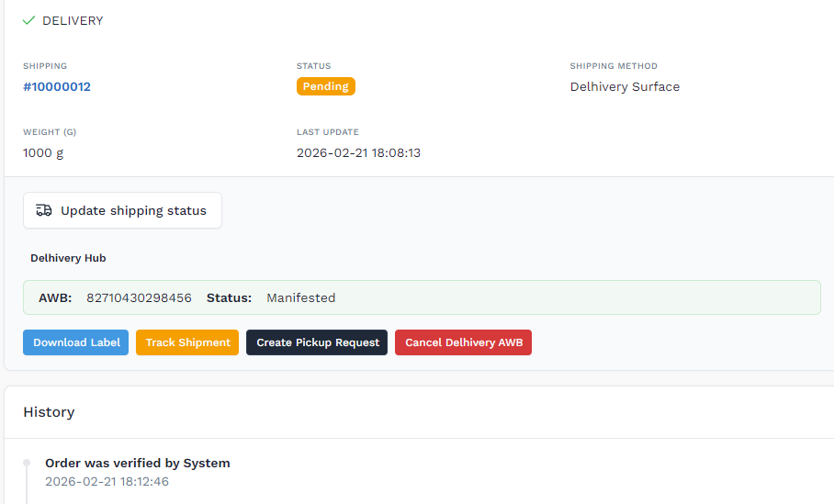Click the History section heading
This screenshot has height=504, width=834.
click(x=49, y=412)
